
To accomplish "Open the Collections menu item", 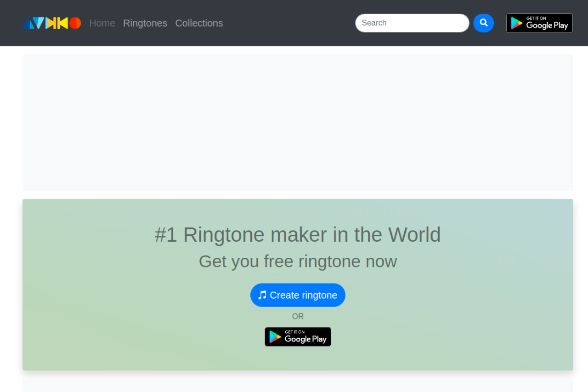I will coord(199,23).
